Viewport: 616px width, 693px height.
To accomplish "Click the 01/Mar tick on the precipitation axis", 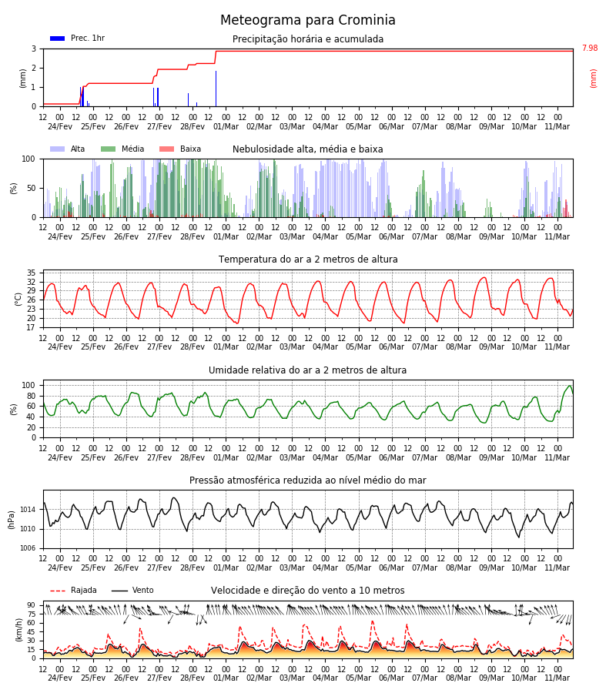I will [x=226, y=126].
